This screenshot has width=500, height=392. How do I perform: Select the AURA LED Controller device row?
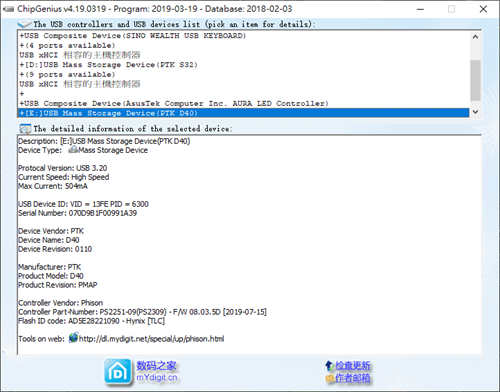tap(243, 103)
